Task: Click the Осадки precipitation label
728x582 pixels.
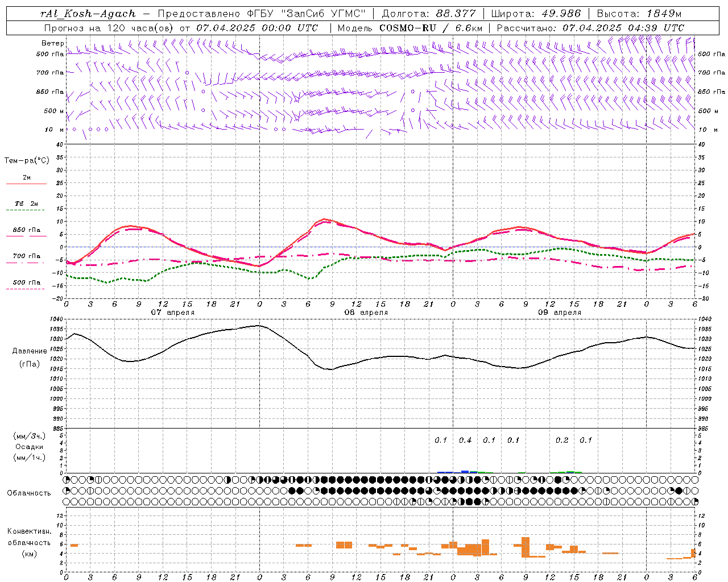Action: pyautogui.click(x=30, y=447)
